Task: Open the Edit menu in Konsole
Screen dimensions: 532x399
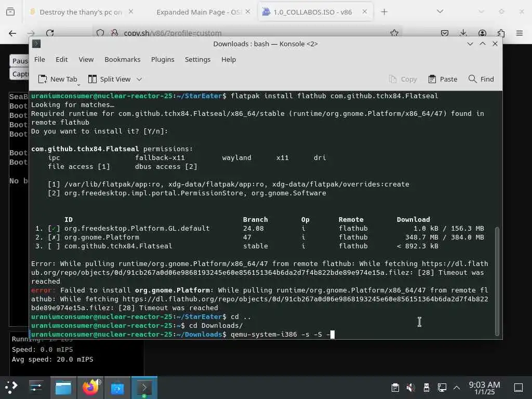Action: pyautogui.click(x=61, y=59)
